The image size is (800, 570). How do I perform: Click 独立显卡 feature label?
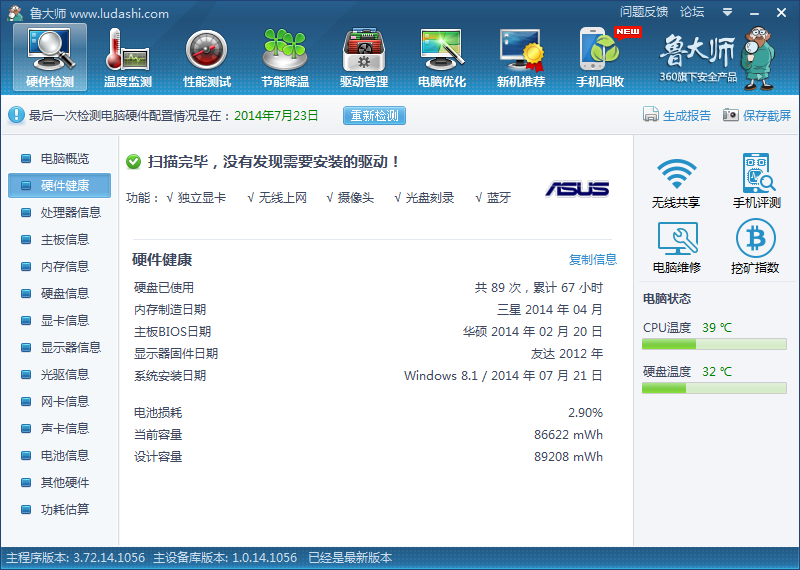(x=202, y=198)
